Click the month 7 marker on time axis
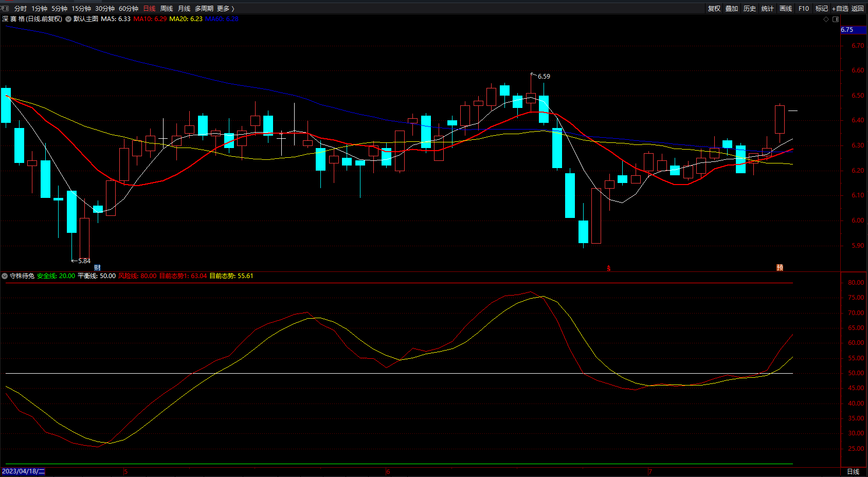The image size is (868, 477). coord(650,471)
